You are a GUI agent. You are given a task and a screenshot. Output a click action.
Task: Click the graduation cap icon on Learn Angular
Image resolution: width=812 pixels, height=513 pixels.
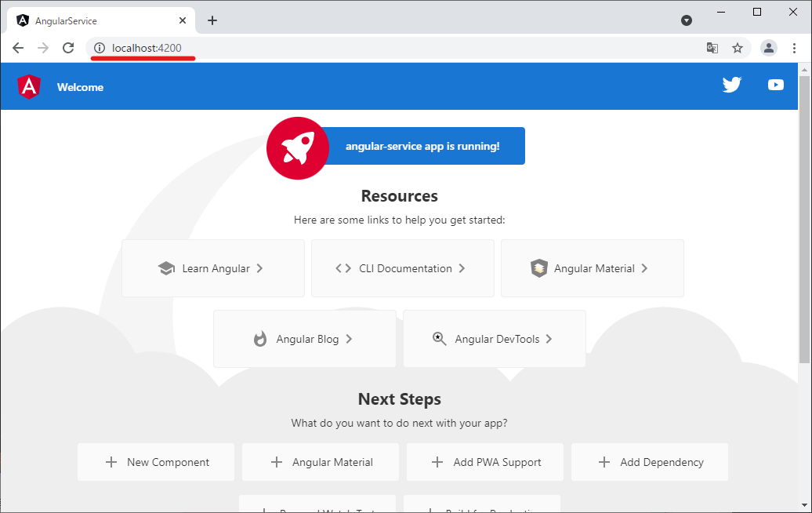(166, 268)
